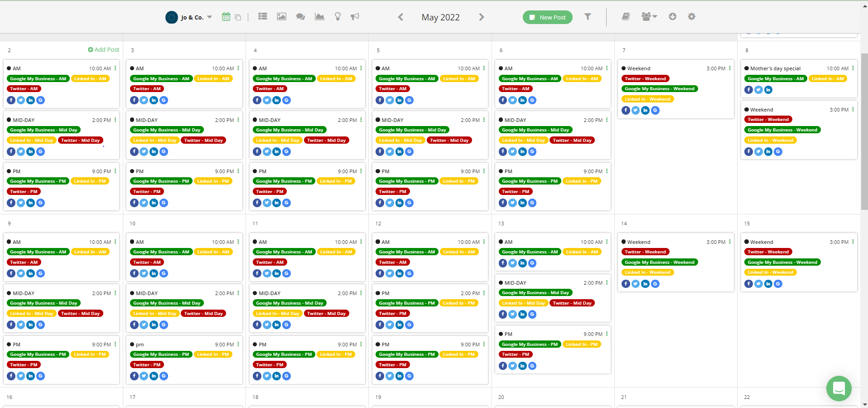Screen dimensions: 868x408
Task: Open three-dot menu on May 2 AM post
Action: pyautogui.click(x=115, y=68)
